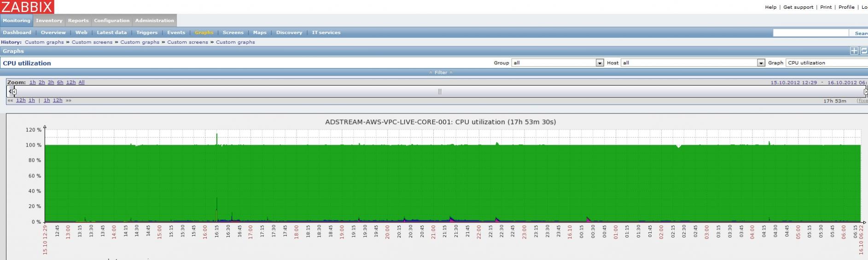Open the Monitoring main menu

point(17,20)
